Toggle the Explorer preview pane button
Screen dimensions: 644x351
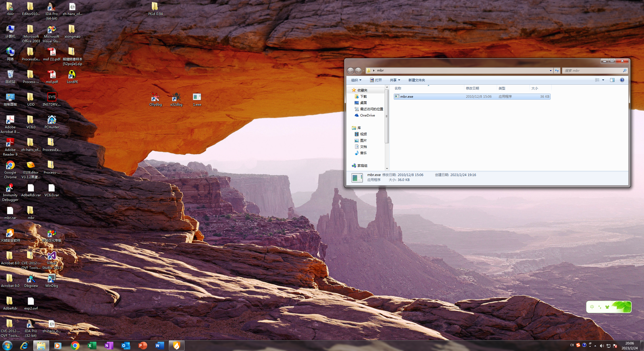pyautogui.click(x=612, y=80)
